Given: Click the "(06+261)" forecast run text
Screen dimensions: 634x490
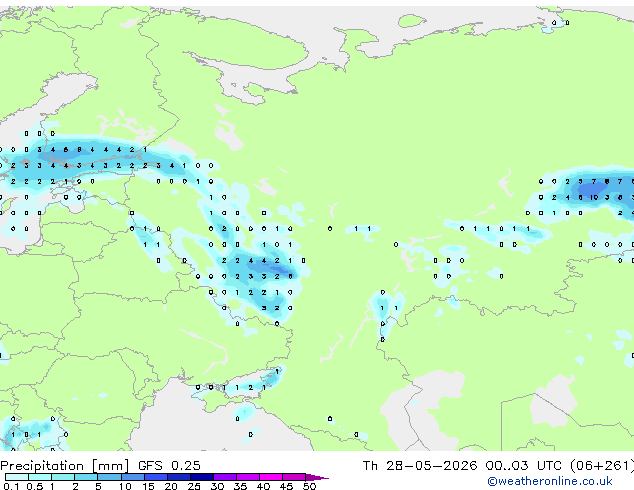Looking at the screenshot, I should pyautogui.click(x=602, y=466).
